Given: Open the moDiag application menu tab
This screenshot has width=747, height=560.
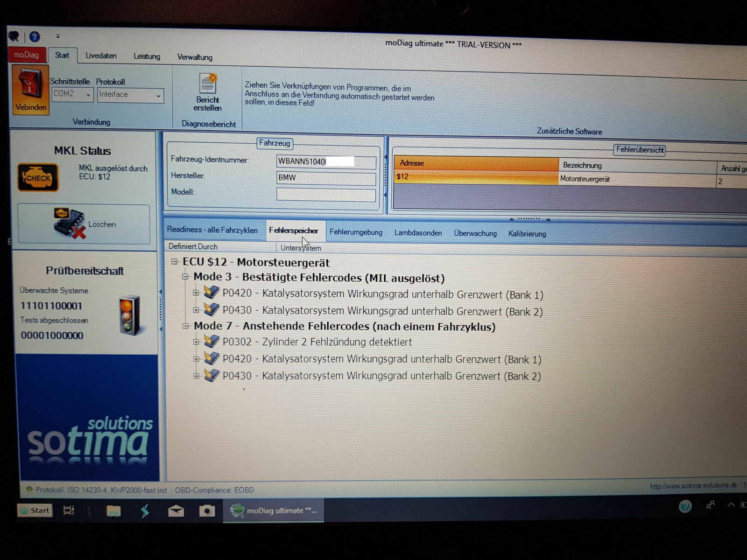Looking at the screenshot, I should pyautogui.click(x=27, y=55).
